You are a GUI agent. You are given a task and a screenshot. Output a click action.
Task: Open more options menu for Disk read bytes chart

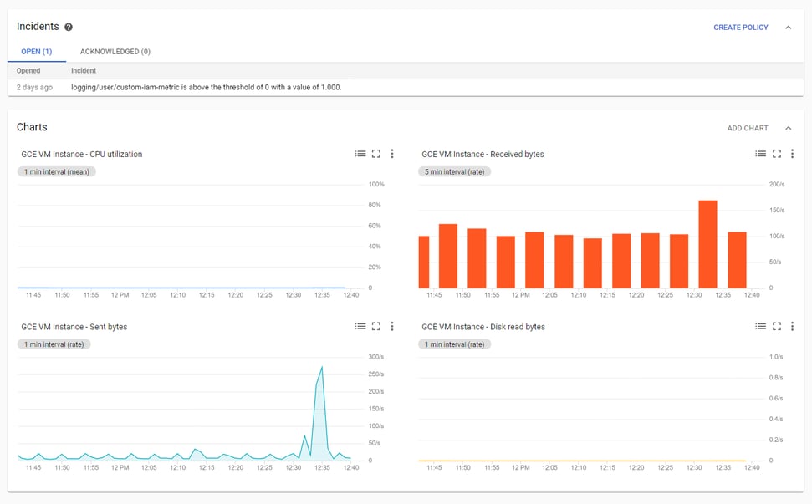[x=792, y=326]
